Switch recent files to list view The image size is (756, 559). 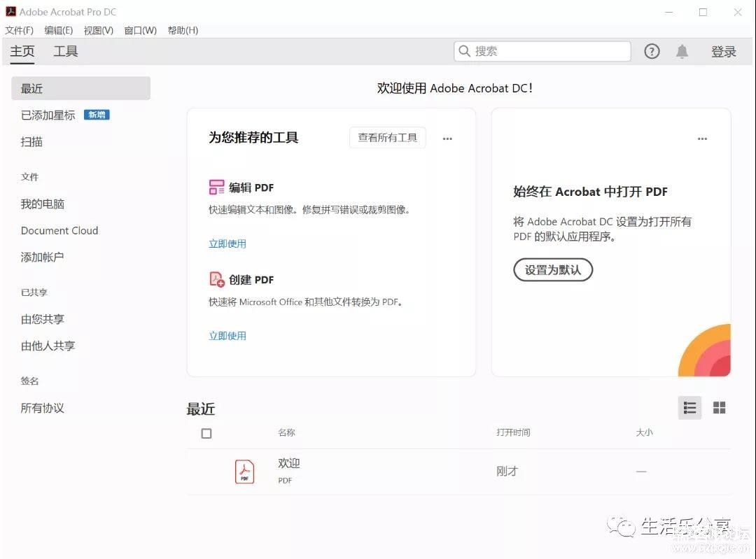[x=689, y=408]
